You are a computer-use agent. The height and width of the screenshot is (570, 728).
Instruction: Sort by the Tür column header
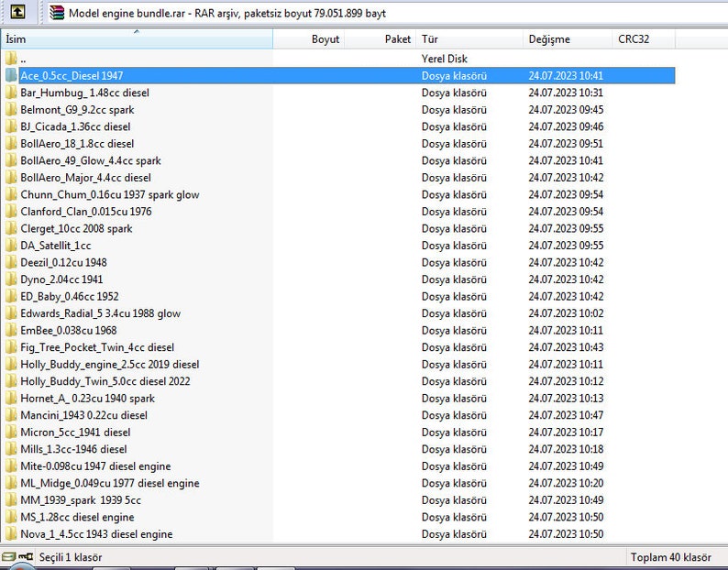tap(469, 39)
